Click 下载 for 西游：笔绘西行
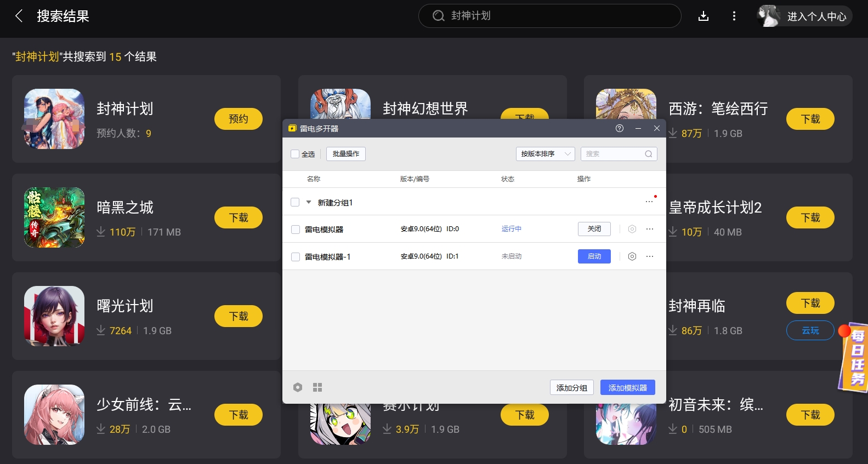The height and width of the screenshot is (464, 868). 810,119
